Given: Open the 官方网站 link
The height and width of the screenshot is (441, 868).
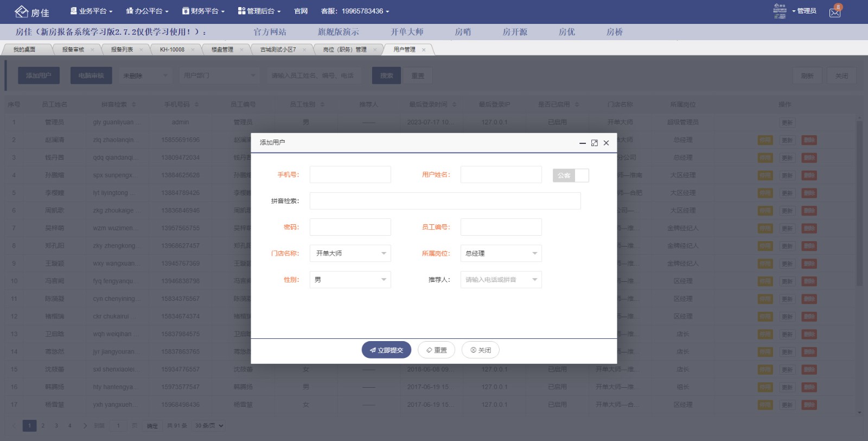Looking at the screenshot, I should (x=270, y=32).
